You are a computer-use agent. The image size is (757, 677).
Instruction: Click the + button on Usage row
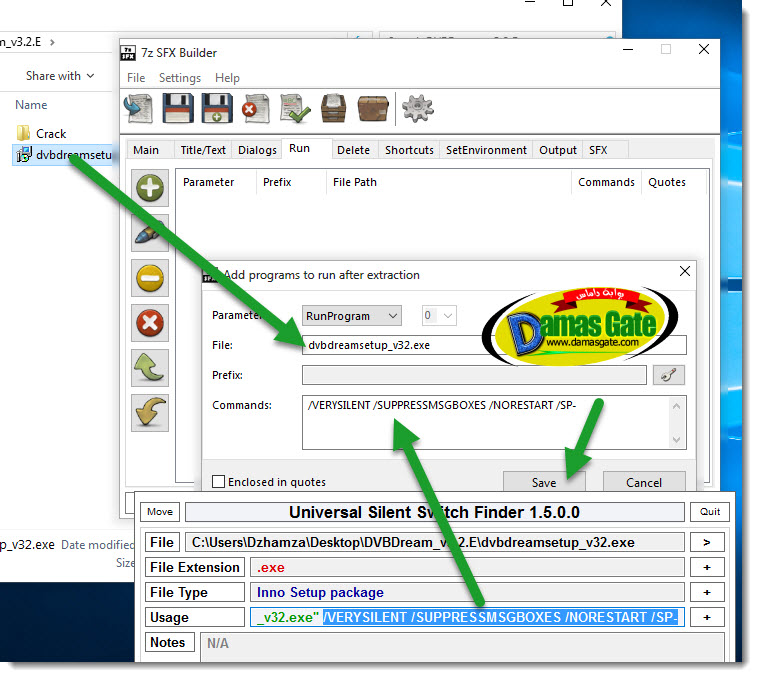pos(707,617)
